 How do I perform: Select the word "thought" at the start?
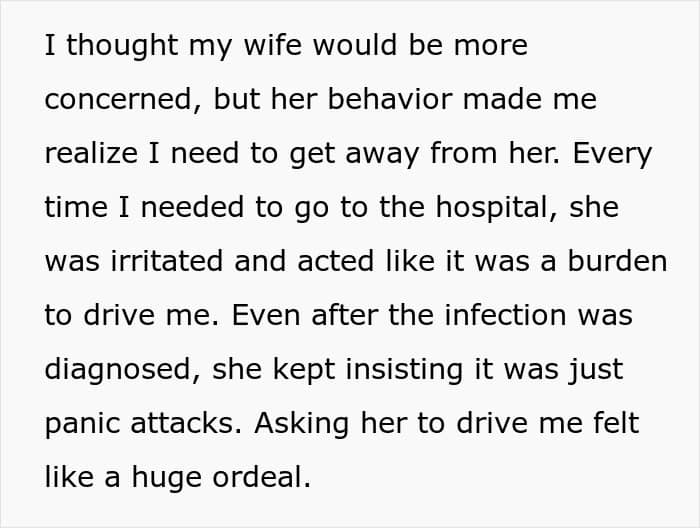(x=122, y=47)
